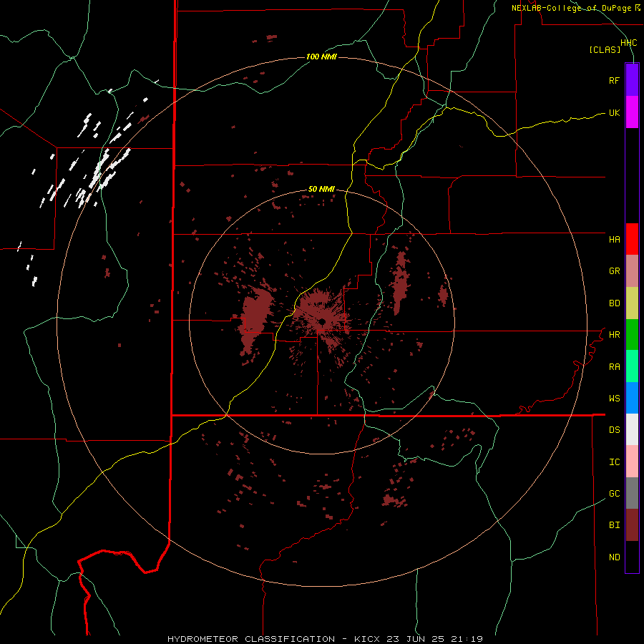The width and height of the screenshot is (644, 644).
Task: Click the black ND legend swatch
Action: tap(632, 557)
